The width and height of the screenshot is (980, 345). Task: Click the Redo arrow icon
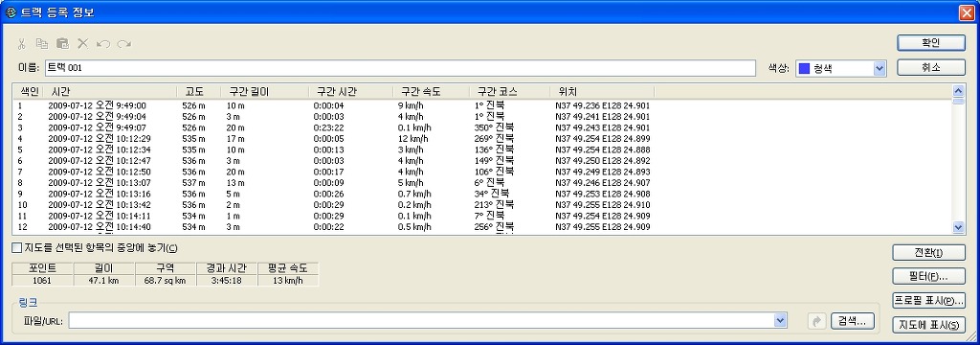point(123,44)
